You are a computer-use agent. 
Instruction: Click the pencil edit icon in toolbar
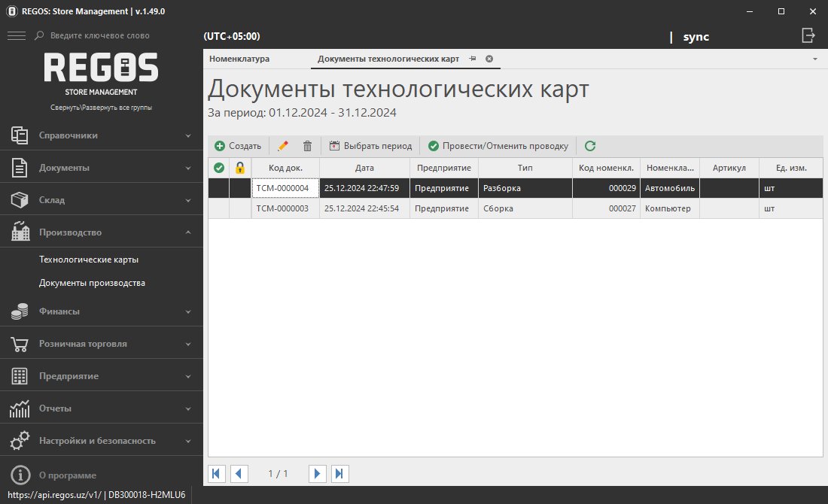pyautogui.click(x=283, y=146)
